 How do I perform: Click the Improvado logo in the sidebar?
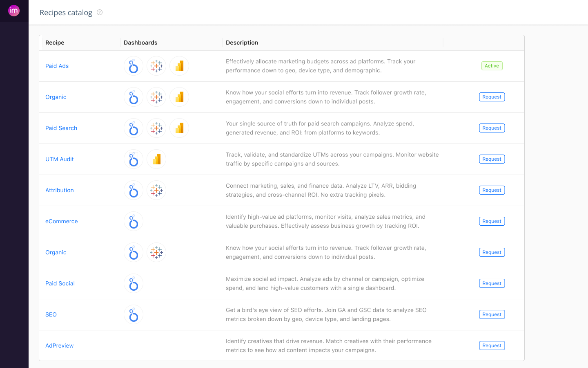click(x=14, y=11)
